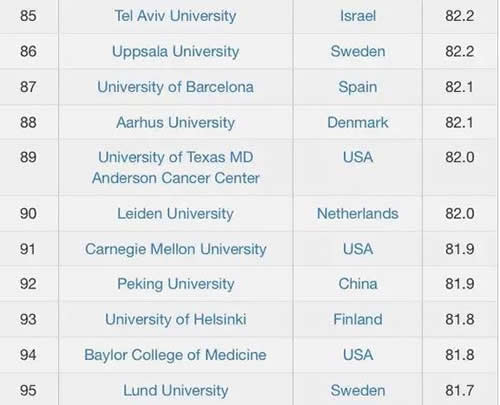The image size is (500, 405).
Task: Select the China country link
Action: 358,284
